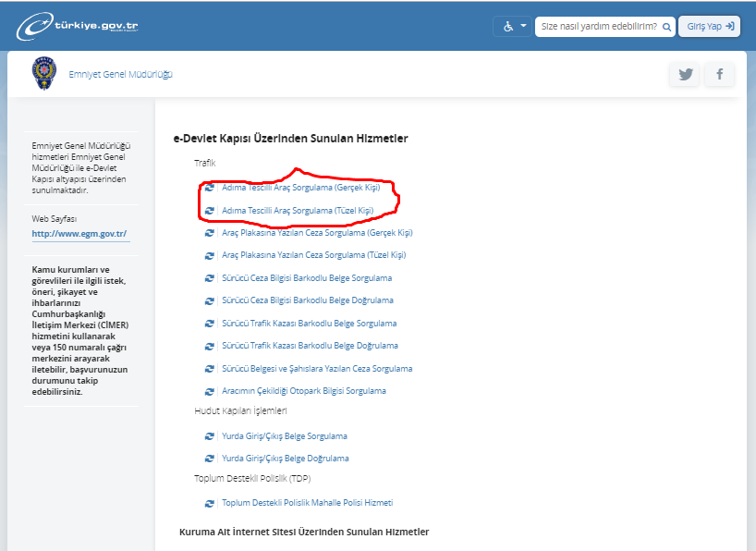The image size is (756, 551).
Task: Click the Emniyet Genel Müdürlüğü police emblem
Action: [43, 74]
